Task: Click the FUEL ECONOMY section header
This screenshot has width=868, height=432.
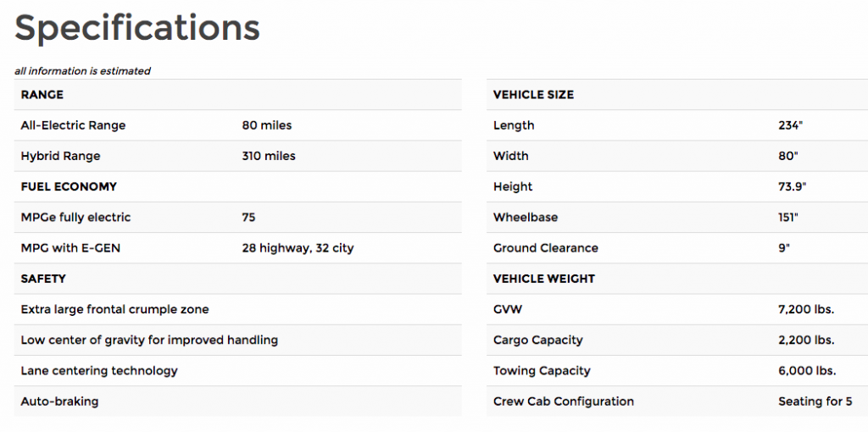Action: point(69,187)
